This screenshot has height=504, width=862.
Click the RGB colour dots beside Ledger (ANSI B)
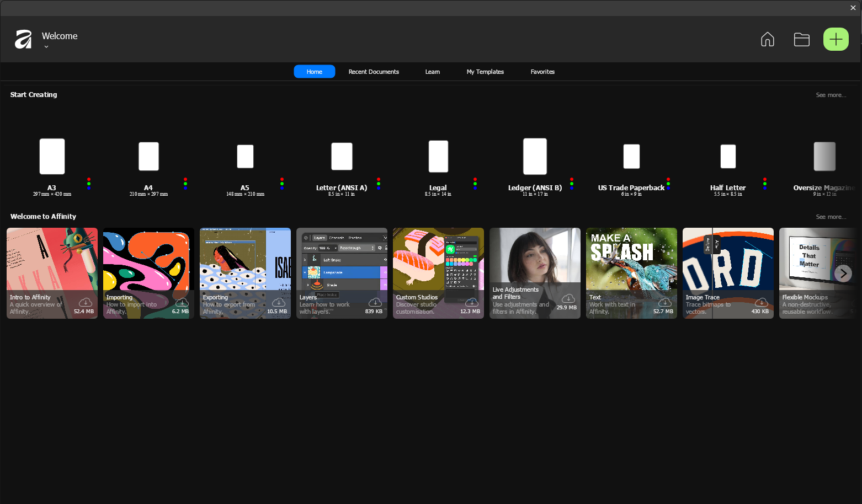coord(572,184)
